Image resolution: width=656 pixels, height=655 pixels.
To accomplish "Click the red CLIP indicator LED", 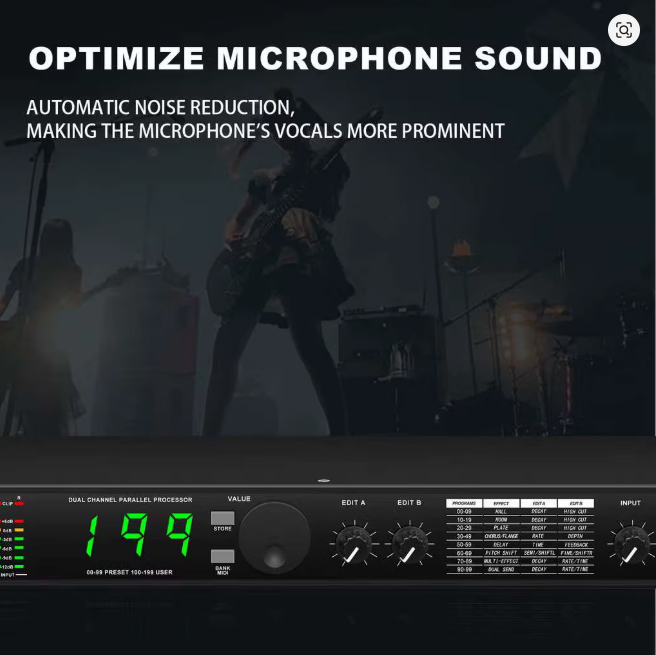I will coord(18,505).
